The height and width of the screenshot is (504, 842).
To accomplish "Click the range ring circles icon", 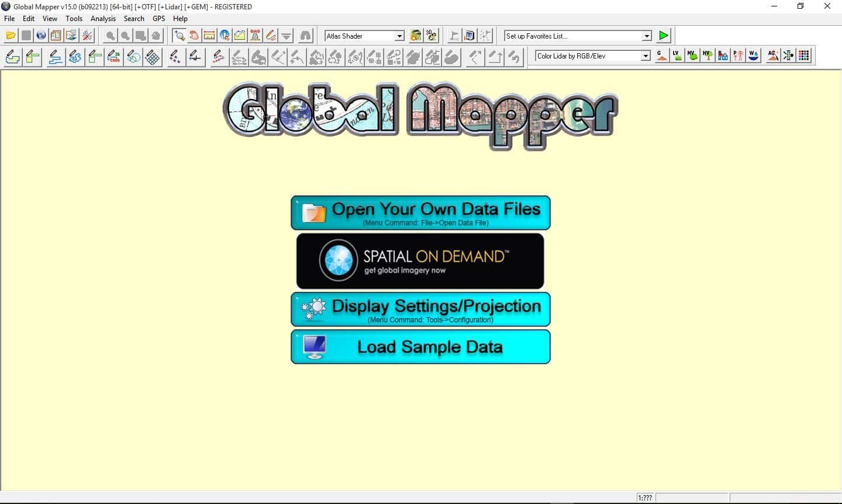I will (133, 57).
